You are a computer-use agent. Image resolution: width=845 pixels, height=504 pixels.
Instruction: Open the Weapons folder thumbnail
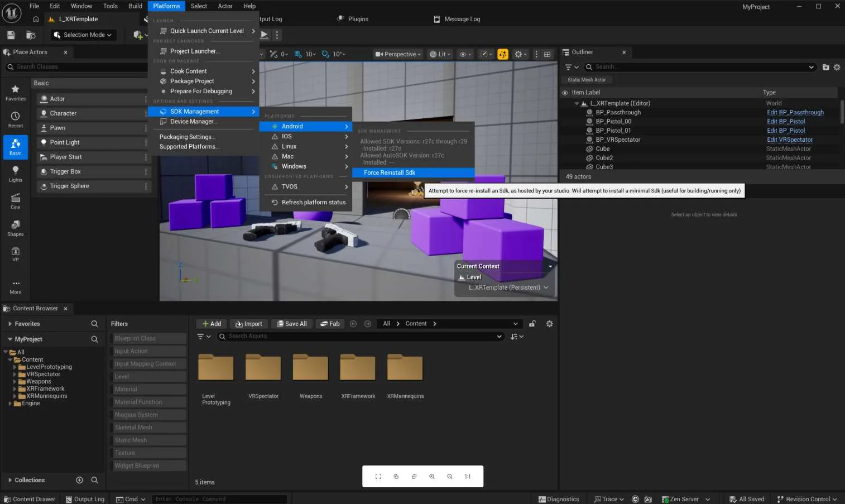(310, 367)
